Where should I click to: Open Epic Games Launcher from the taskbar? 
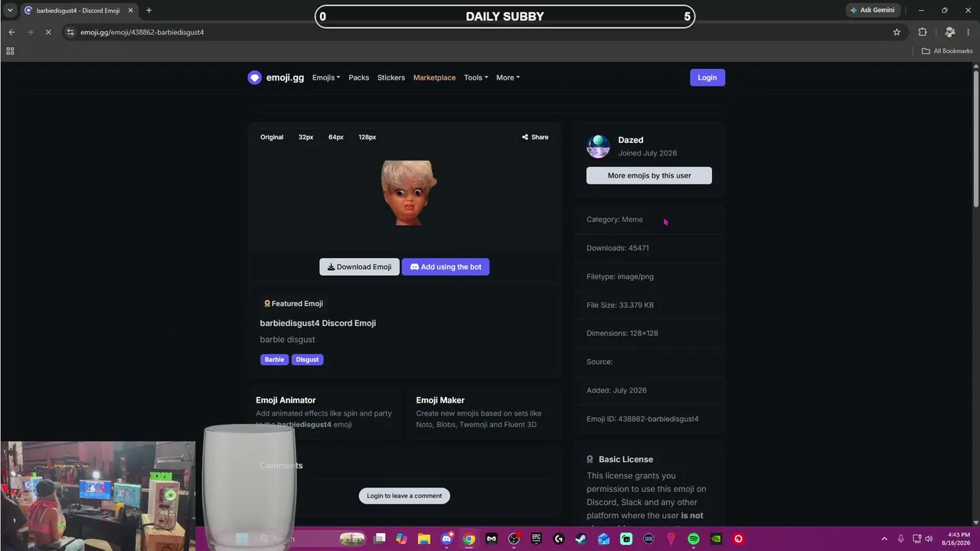(536, 539)
